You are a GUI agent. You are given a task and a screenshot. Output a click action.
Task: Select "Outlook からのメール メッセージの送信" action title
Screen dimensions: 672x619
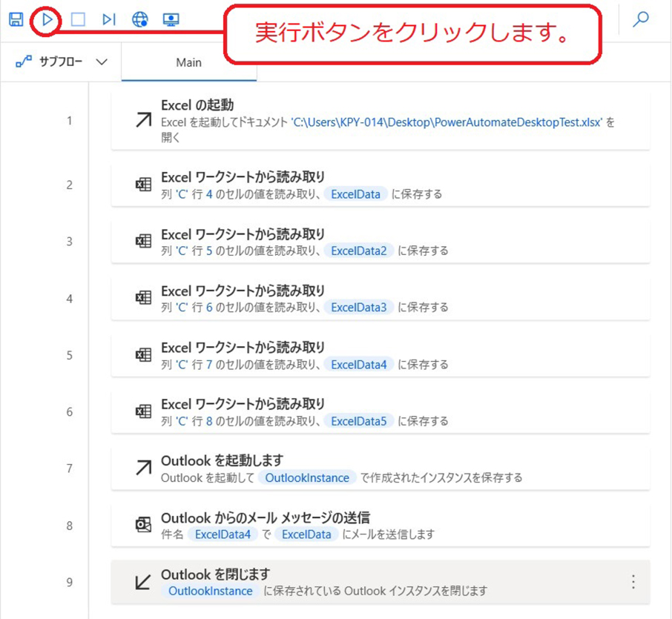[266, 518]
